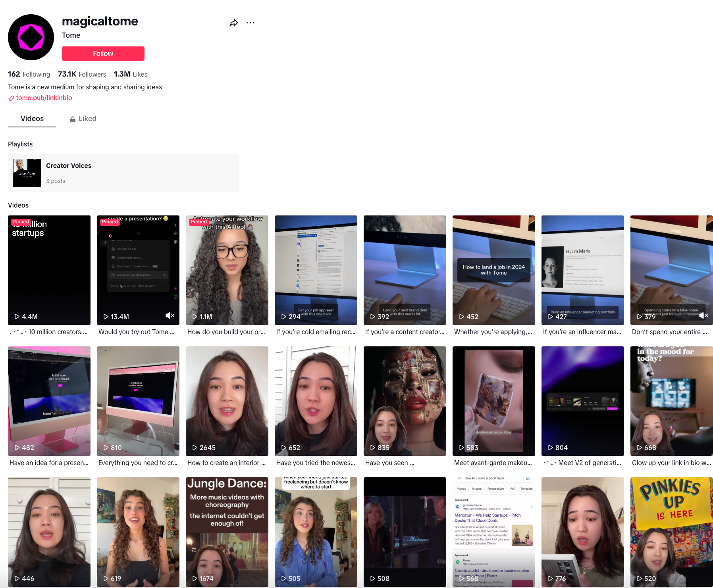Toggle mute icon on the 379 views video
713x588 pixels.
point(703,315)
